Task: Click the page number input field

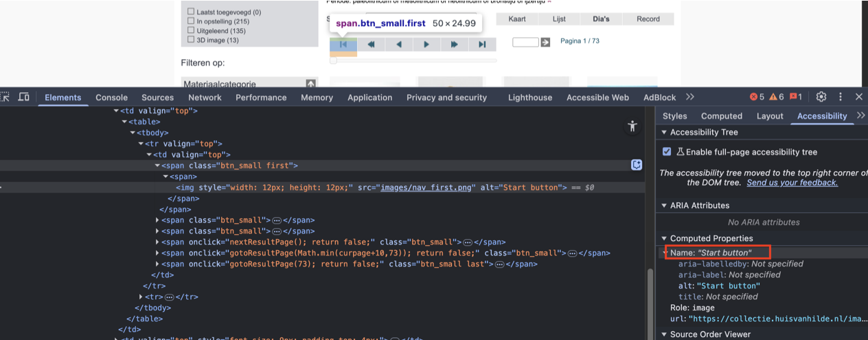Action: point(525,43)
